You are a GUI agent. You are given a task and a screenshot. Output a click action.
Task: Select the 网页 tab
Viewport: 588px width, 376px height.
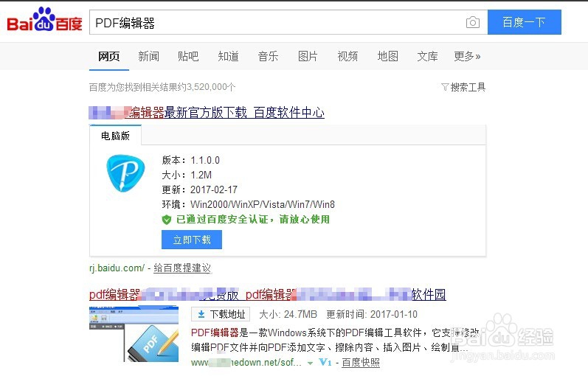tap(108, 57)
